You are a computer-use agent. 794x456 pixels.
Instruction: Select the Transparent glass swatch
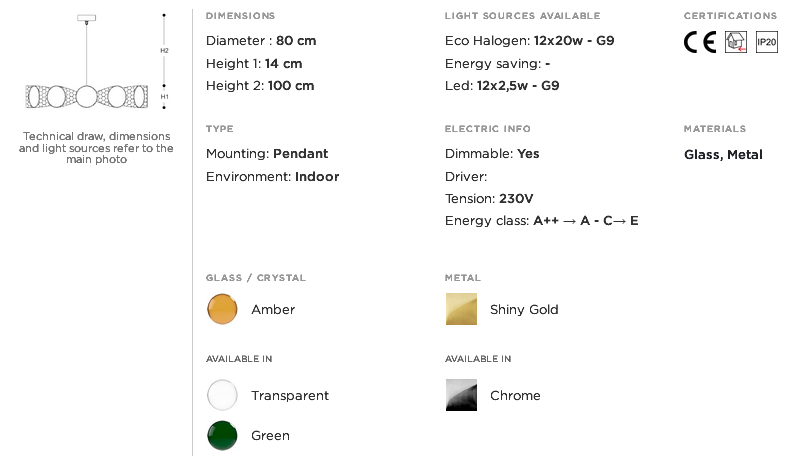coord(222,395)
